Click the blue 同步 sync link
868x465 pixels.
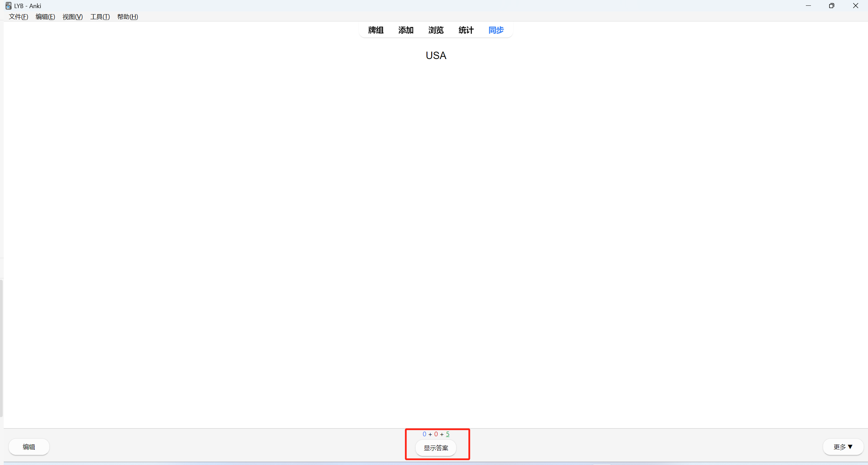tap(496, 30)
